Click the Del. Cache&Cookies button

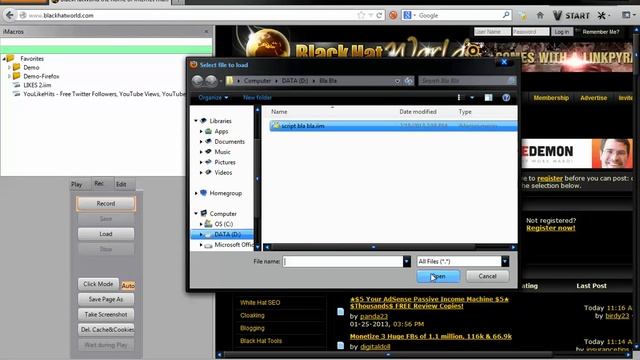(x=106, y=329)
